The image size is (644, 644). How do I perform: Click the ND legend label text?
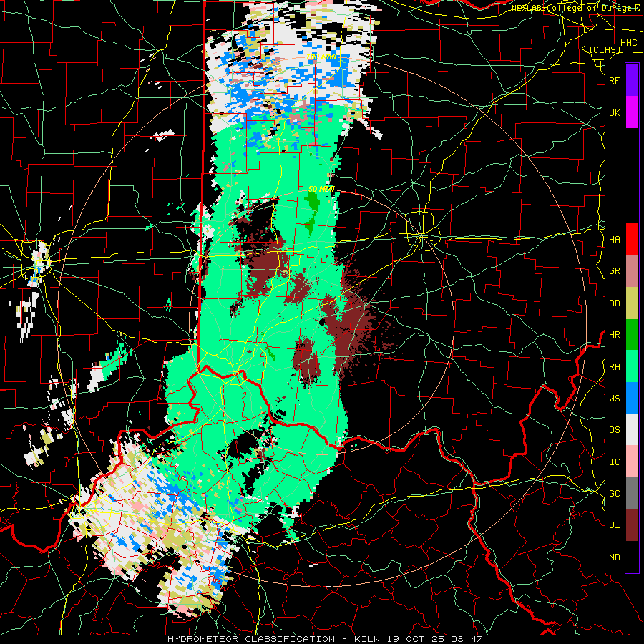coord(615,557)
